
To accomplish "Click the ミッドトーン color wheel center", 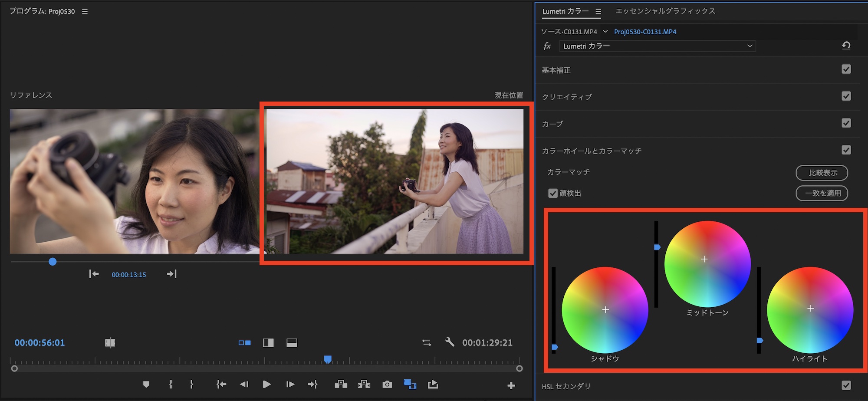I will point(704,259).
